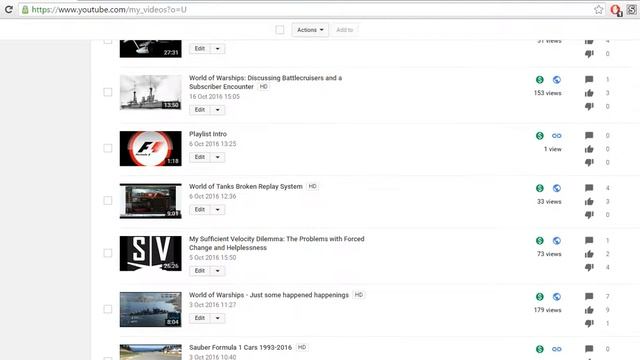Open the Playlist Intro title link
This screenshot has height=360, width=640.
click(x=208, y=134)
